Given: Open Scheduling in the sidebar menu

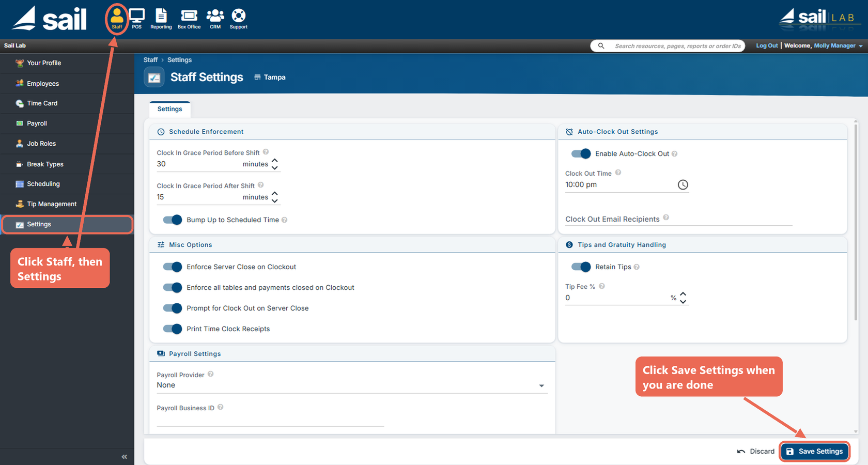Looking at the screenshot, I should [67, 184].
